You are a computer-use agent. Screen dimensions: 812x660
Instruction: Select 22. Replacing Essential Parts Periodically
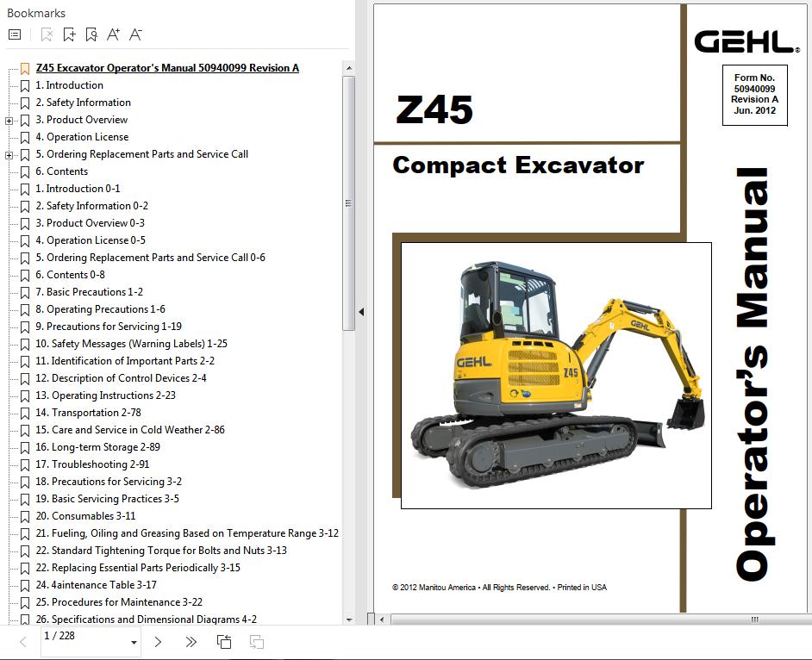[138, 568]
